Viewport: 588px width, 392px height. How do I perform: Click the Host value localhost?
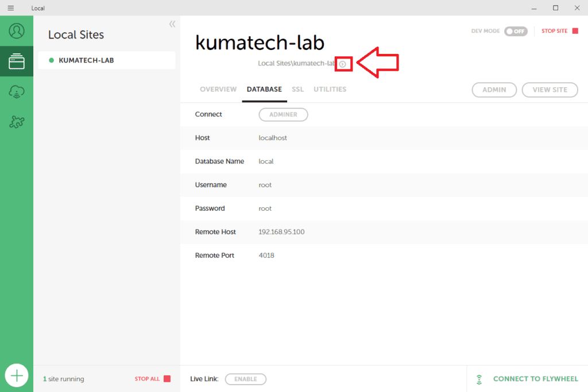click(273, 138)
